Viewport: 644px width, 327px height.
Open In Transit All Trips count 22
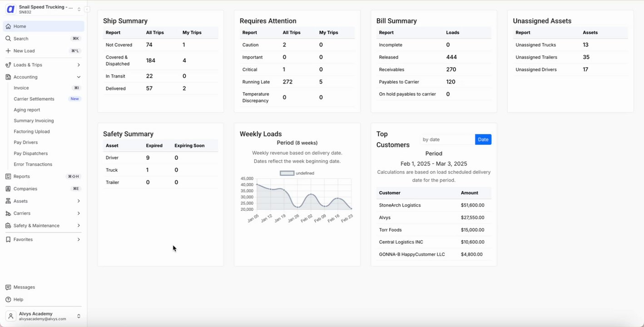149,76
